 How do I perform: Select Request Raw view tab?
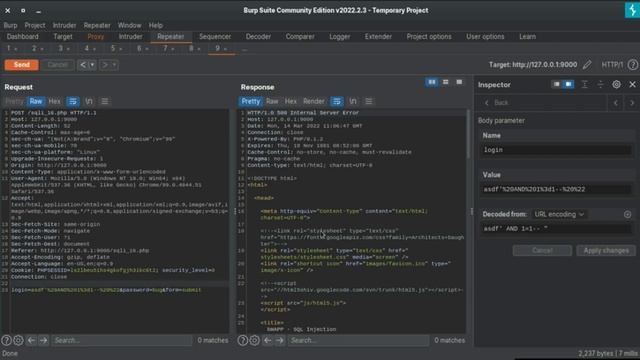click(36, 101)
